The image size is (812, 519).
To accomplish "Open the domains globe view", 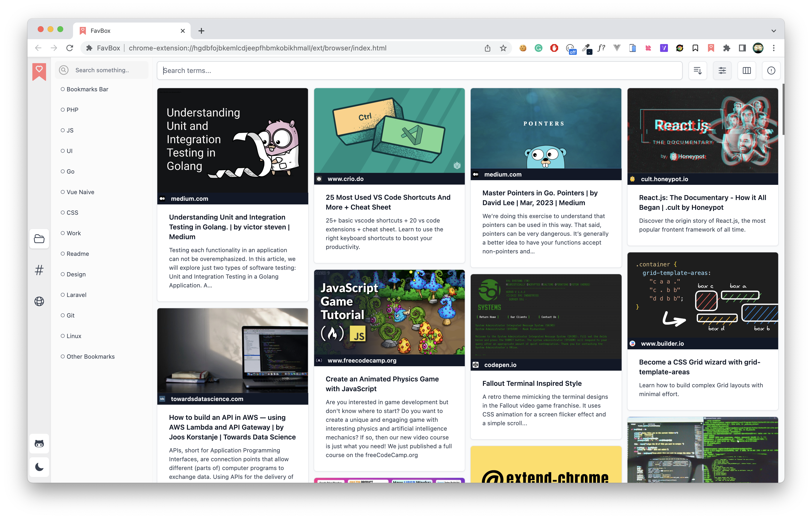I will pyautogui.click(x=39, y=301).
